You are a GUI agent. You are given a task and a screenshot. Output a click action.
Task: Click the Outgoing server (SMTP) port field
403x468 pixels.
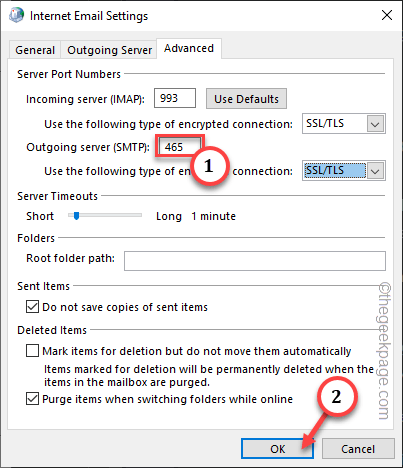click(180, 147)
